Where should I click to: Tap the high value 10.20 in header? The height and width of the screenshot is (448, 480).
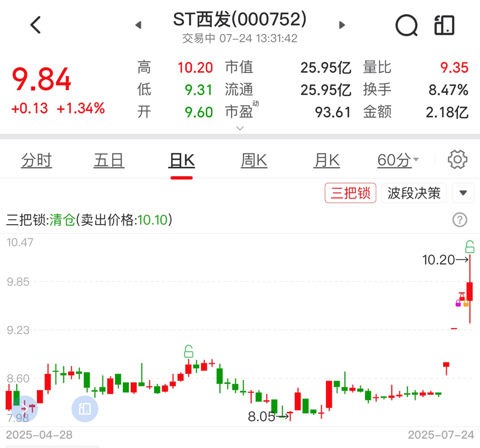[x=195, y=68]
